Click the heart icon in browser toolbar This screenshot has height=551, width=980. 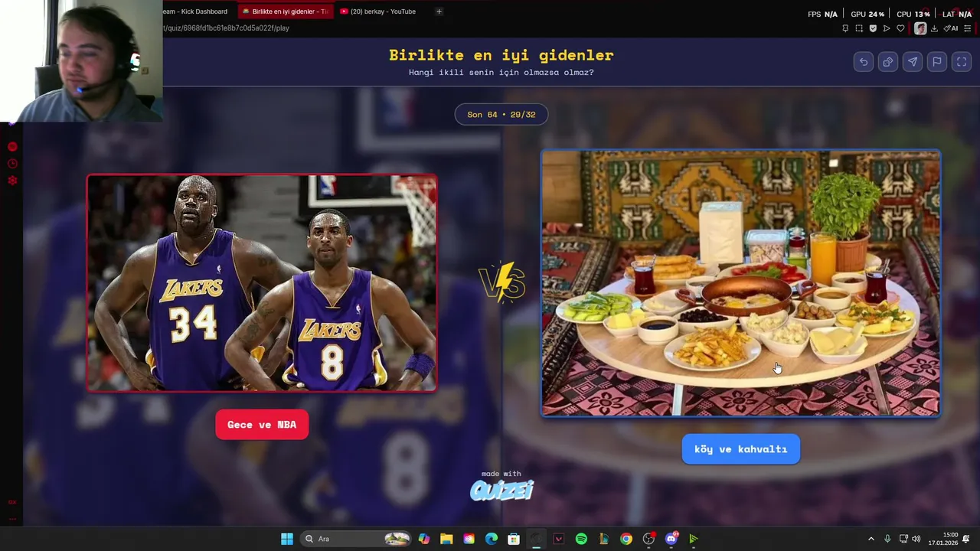[x=900, y=28]
